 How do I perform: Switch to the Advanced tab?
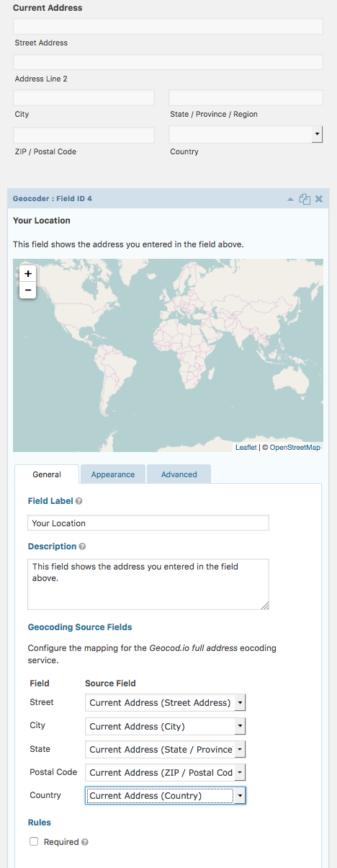[x=179, y=474]
